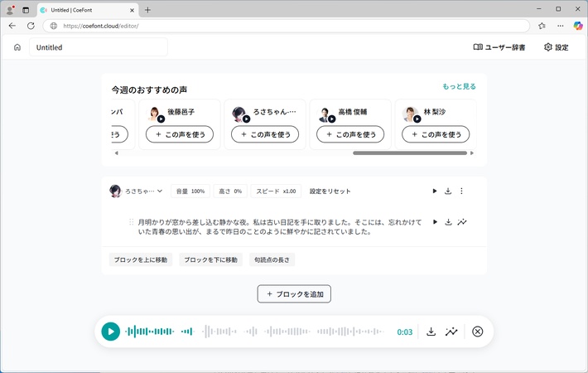
Task: Open accent editor for the text line
Action: click(x=462, y=222)
